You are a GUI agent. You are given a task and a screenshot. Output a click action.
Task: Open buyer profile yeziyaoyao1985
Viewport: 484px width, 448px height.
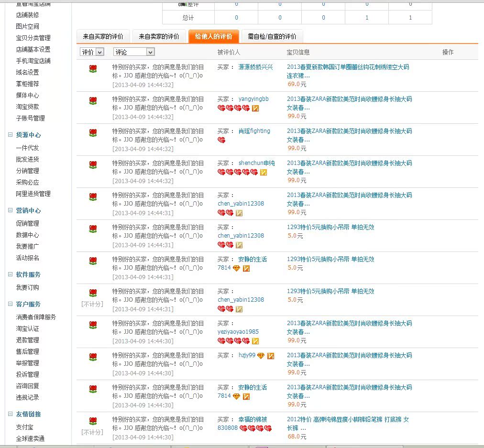click(x=238, y=332)
